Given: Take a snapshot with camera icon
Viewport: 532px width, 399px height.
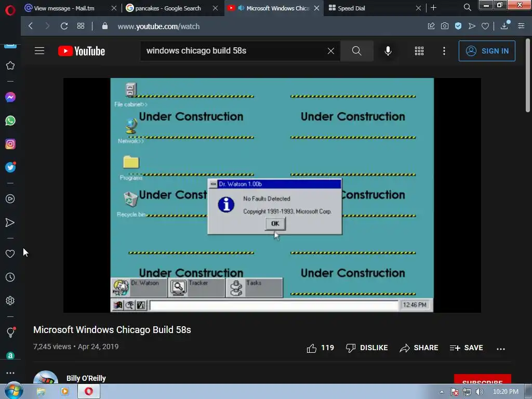Looking at the screenshot, I should pos(445,26).
